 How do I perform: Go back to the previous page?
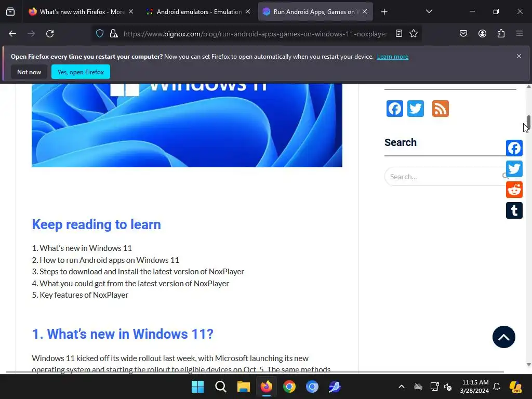click(x=12, y=34)
